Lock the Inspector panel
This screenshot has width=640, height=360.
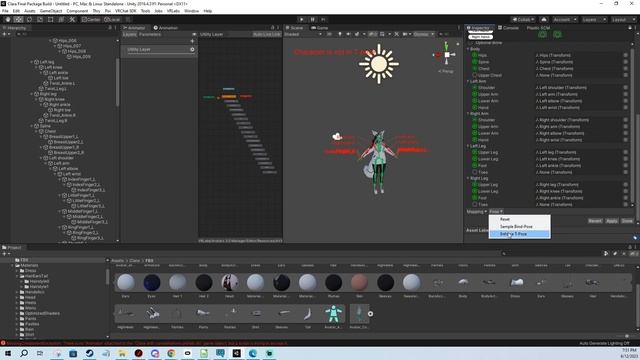(x=630, y=28)
